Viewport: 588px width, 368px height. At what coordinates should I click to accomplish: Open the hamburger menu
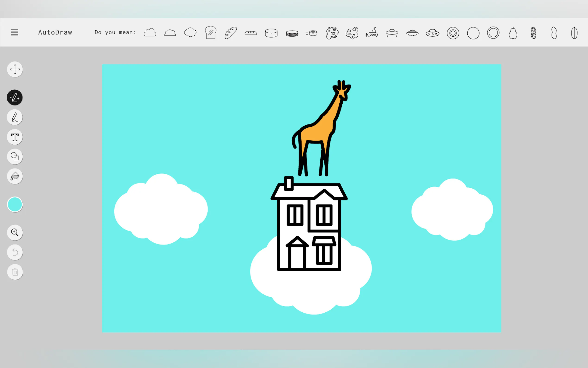[x=15, y=32]
